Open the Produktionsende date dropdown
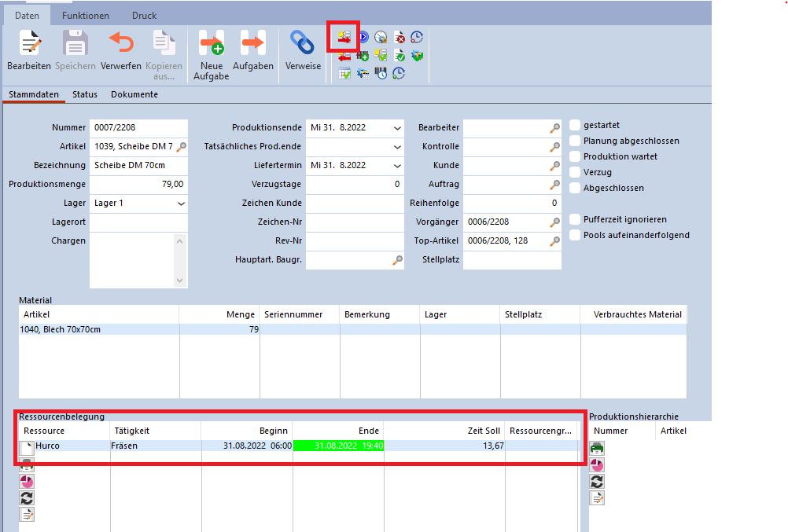 (398, 128)
